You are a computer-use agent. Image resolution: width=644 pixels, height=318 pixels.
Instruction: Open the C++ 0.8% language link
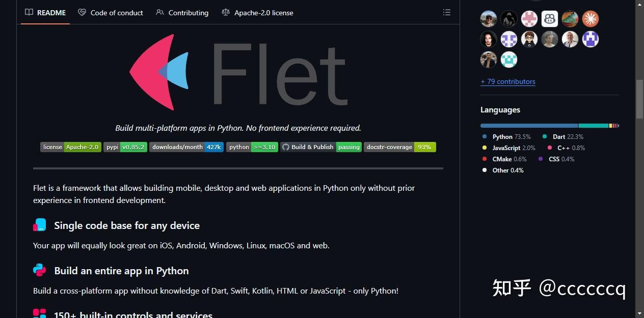pos(566,148)
